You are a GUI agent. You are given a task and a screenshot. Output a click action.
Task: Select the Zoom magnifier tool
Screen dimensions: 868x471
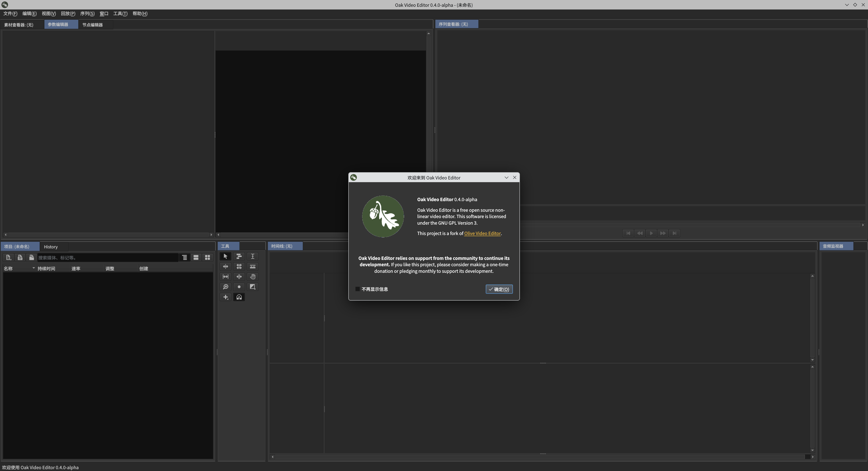pyautogui.click(x=225, y=287)
